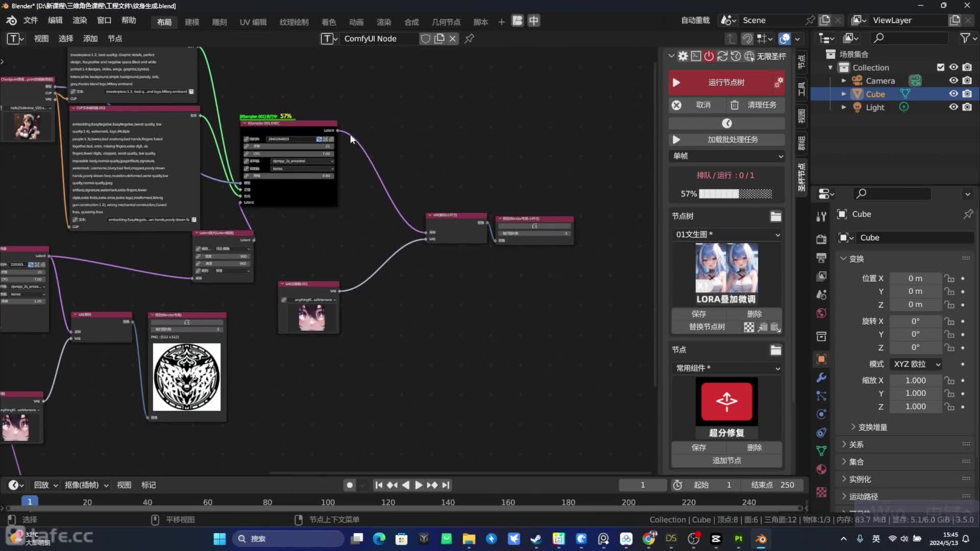Viewport: 980px width, 551px height.
Task: Click the refresh sync arrows icon
Action: click(723, 56)
